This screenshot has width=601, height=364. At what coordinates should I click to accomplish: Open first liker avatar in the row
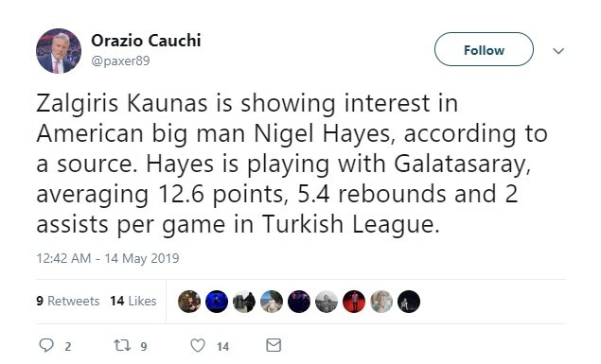pyautogui.click(x=189, y=302)
